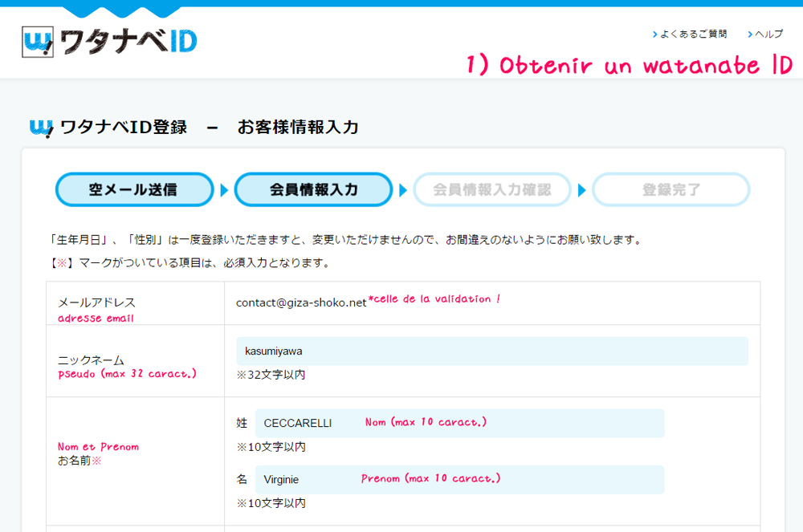
Task: Select the 会員情報入力 step
Action: tap(313, 190)
